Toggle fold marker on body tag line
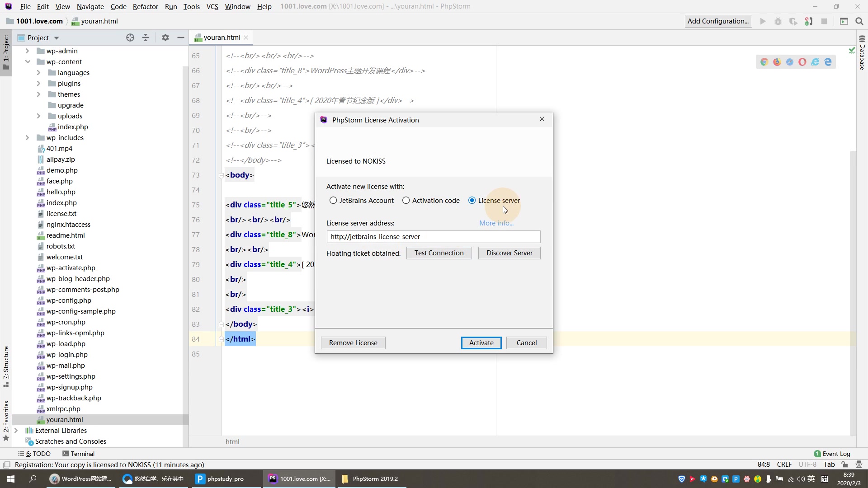 click(221, 175)
